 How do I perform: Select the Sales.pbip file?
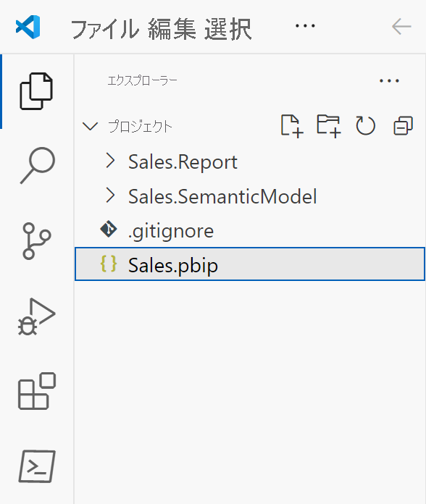[x=250, y=264]
